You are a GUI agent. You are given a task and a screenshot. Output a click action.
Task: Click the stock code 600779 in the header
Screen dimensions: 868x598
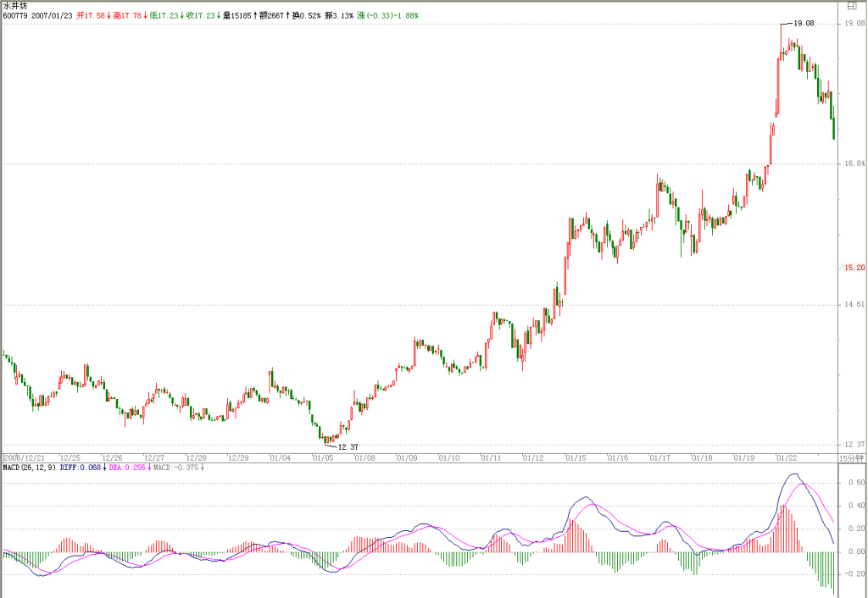click(x=15, y=15)
